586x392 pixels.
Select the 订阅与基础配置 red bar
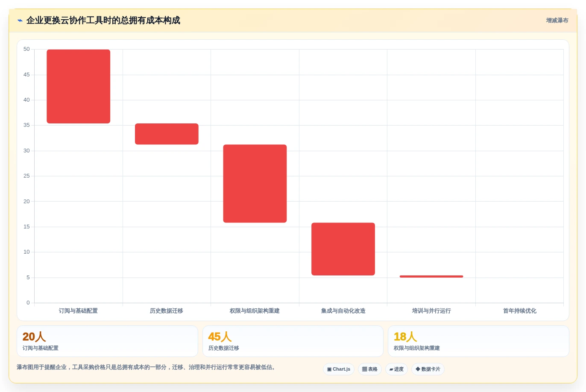79,86
